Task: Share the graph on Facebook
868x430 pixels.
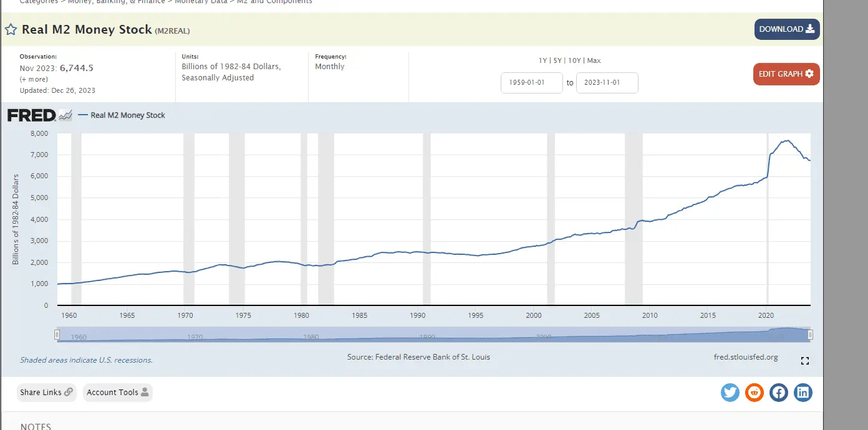Action: tap(779, 393)
